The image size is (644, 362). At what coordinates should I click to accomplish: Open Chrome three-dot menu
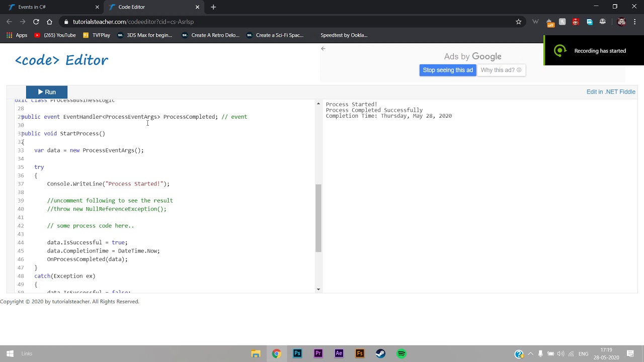pyautogui.click(x=635, y=22)
